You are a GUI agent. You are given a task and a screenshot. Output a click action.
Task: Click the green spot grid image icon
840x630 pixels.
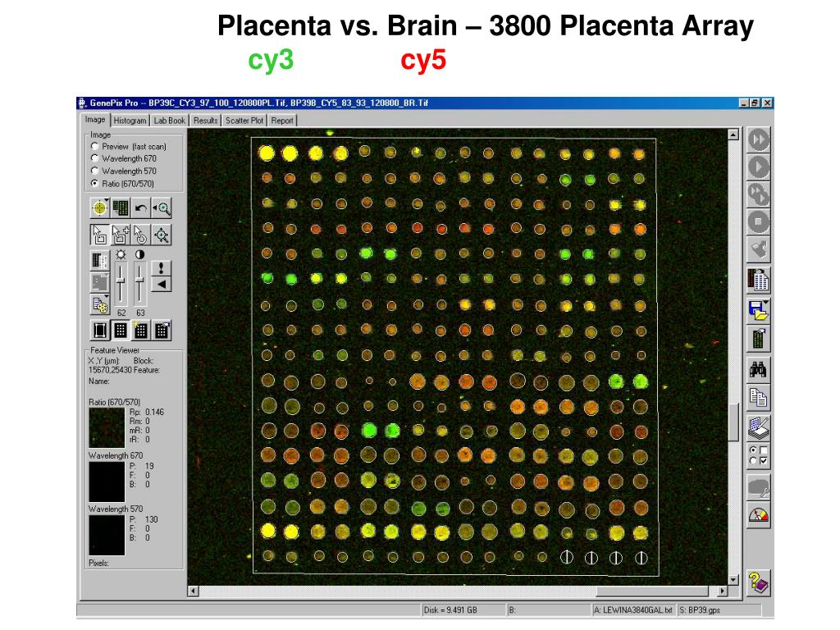(121, 208)
